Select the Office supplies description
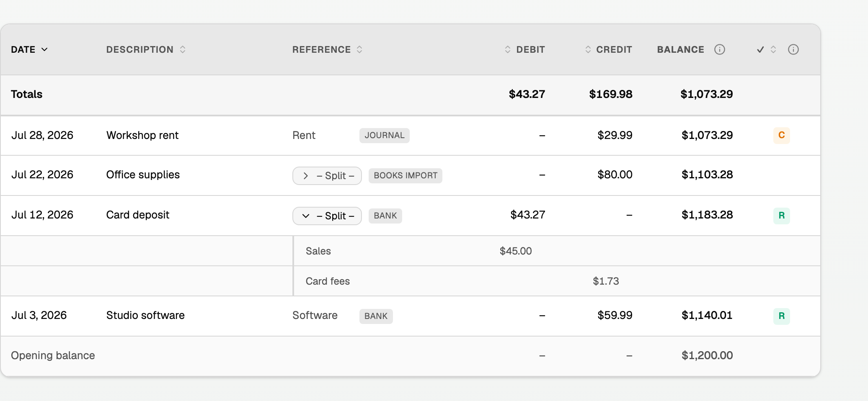The height and width of the screenshot is (401, 868). point(143,175)
